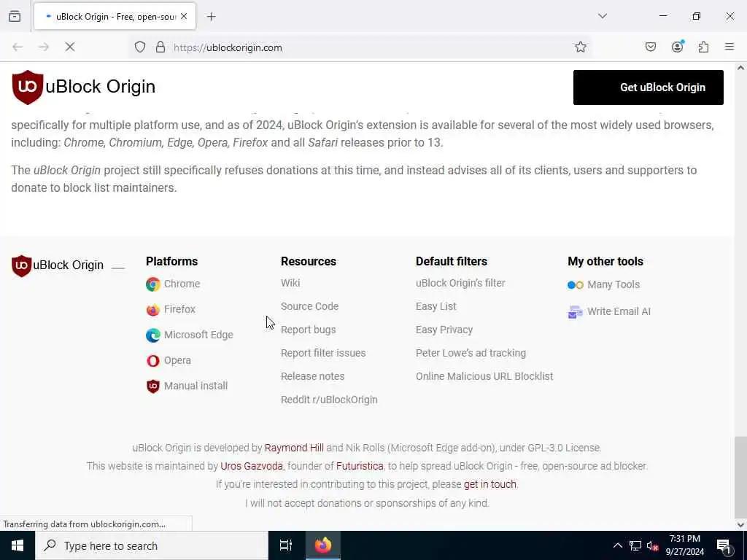Click the footer uBlock Origin shield logo

[x=21, y=265]
